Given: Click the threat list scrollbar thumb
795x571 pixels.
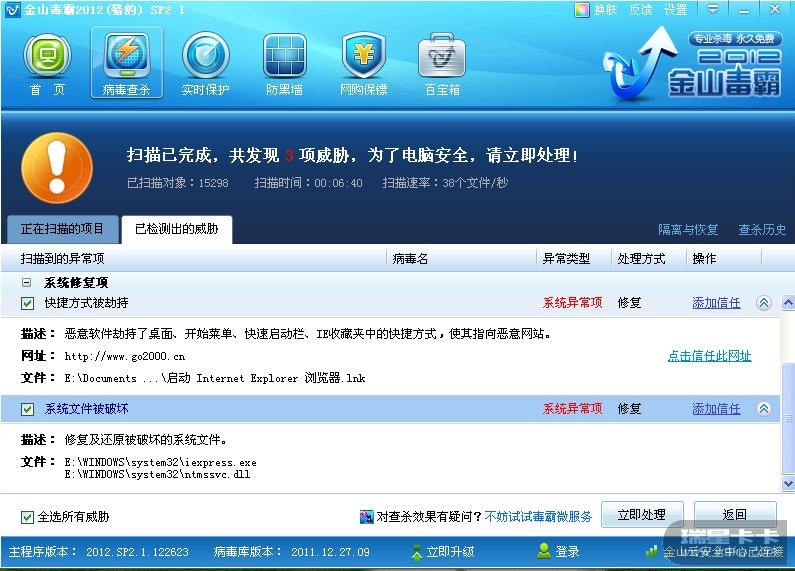Looking at the screenshot, I should pyautogui.click(x=788, y=419).
